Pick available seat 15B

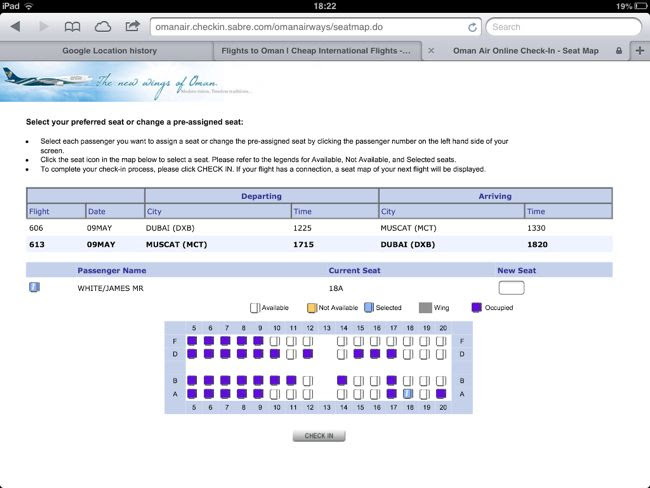click(359, 381)
